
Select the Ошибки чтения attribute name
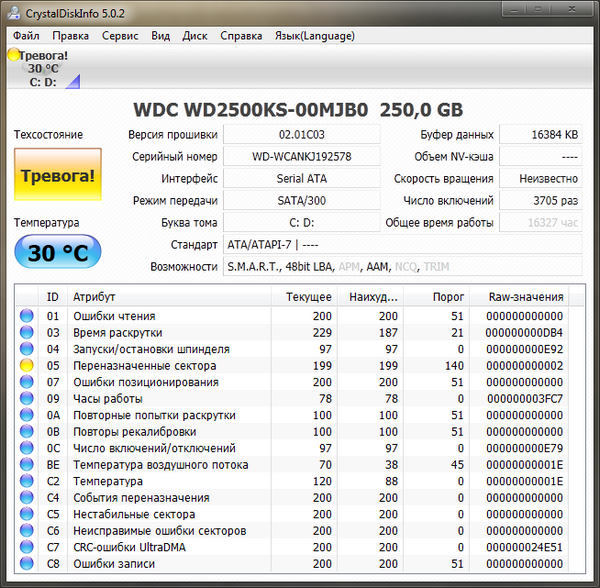click(x=114, y=316)
